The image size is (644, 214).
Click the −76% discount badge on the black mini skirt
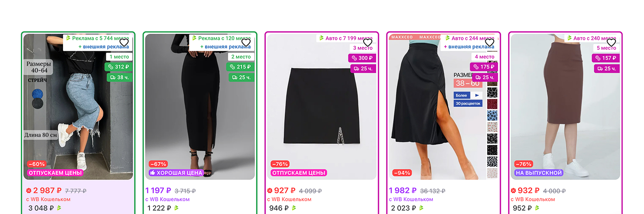tap(279, 164)
